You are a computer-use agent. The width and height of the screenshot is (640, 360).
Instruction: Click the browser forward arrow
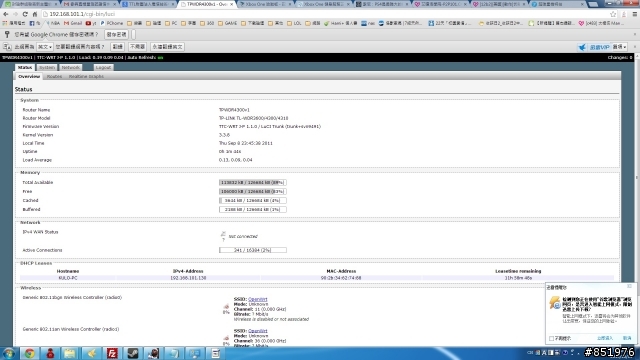[15, 14]
